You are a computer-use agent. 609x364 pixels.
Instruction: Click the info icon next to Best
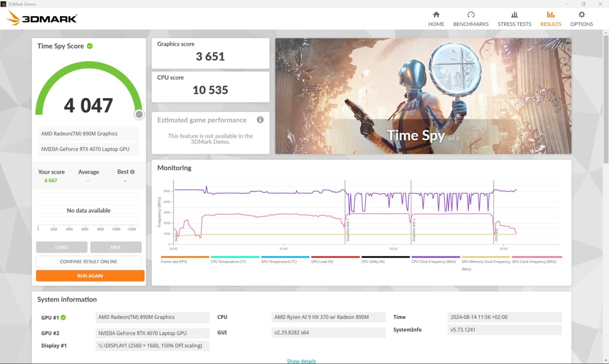click(132, 172)
